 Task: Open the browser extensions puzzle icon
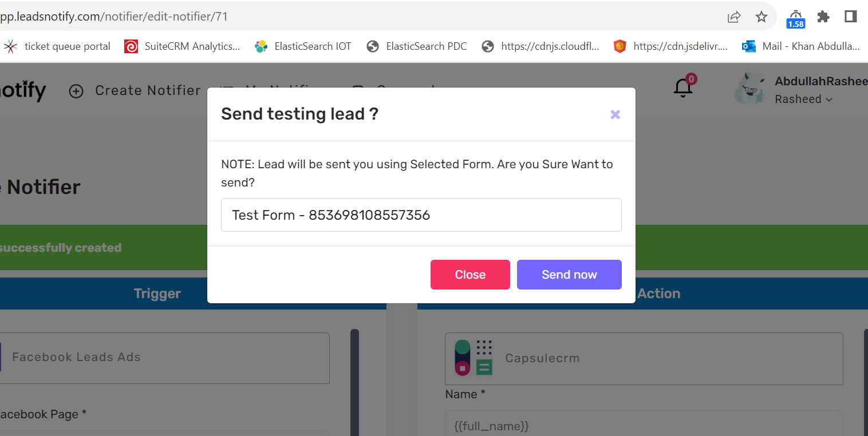click(823, 17)
